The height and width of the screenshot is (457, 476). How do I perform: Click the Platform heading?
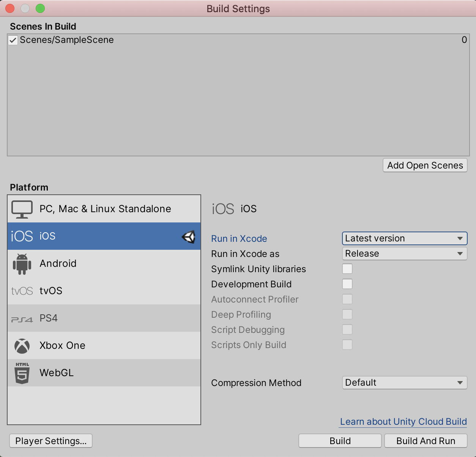click(29, 188)
